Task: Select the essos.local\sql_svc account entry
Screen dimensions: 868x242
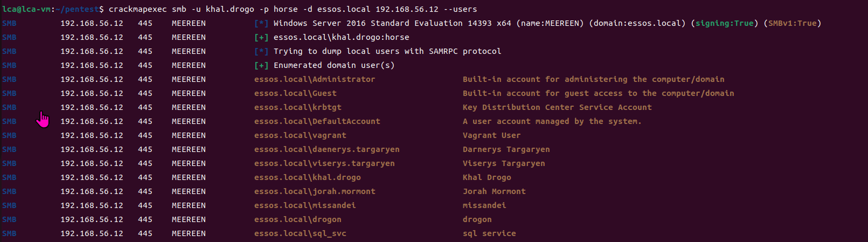Action: pos(300,233)
